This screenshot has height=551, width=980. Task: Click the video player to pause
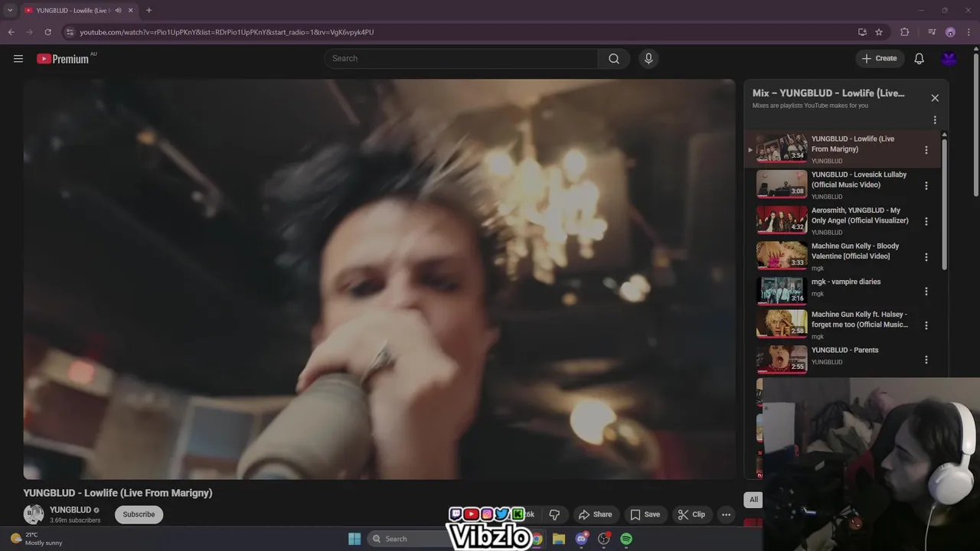(x=379, y=279)
